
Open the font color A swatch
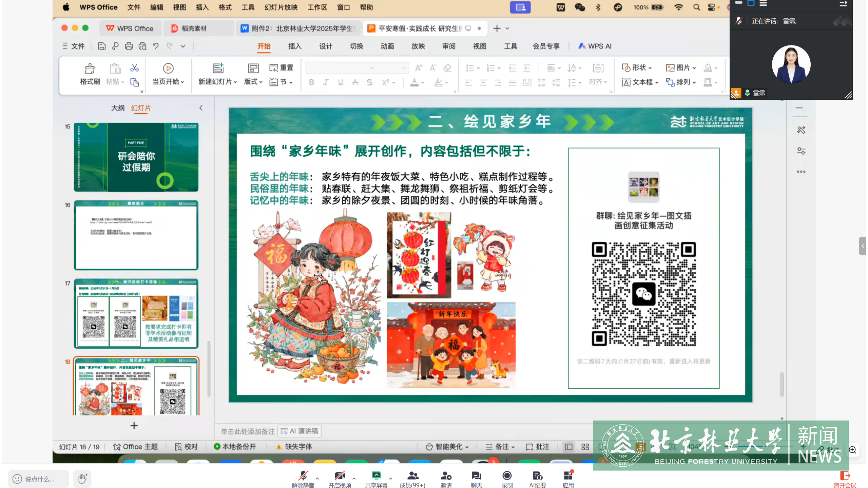coord(414,82)
